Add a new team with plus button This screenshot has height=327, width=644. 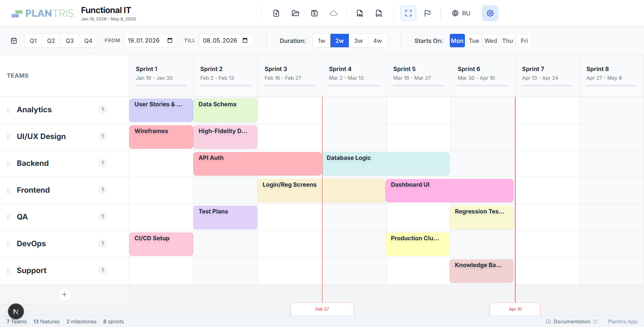pos(64,295)
